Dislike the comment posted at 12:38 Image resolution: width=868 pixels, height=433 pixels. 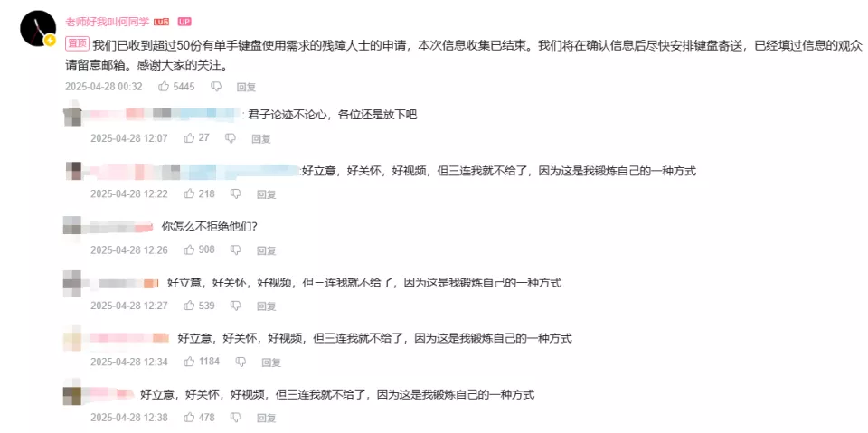coord(236,418)
